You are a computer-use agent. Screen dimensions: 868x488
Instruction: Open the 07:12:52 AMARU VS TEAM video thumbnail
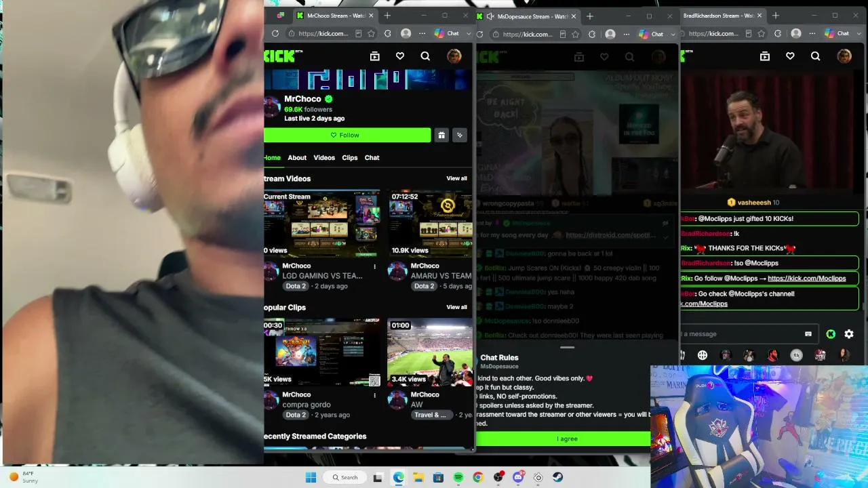[x=431, y=224]
